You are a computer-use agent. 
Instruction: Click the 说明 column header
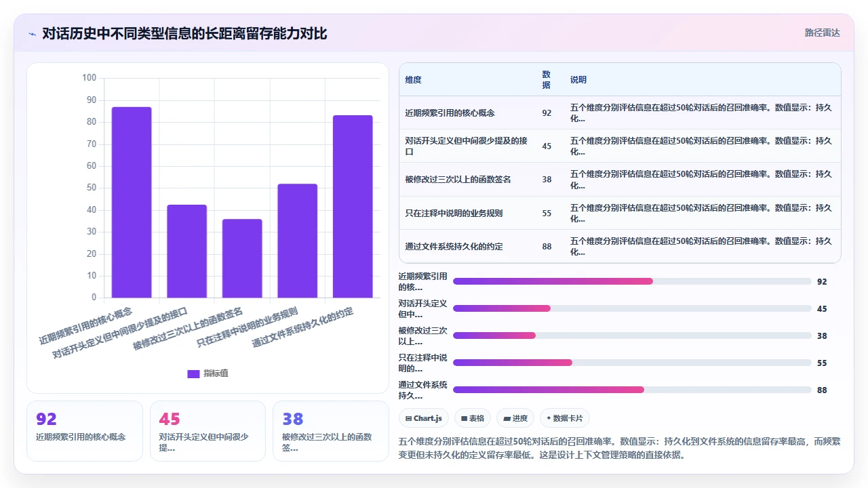point(578,79)
